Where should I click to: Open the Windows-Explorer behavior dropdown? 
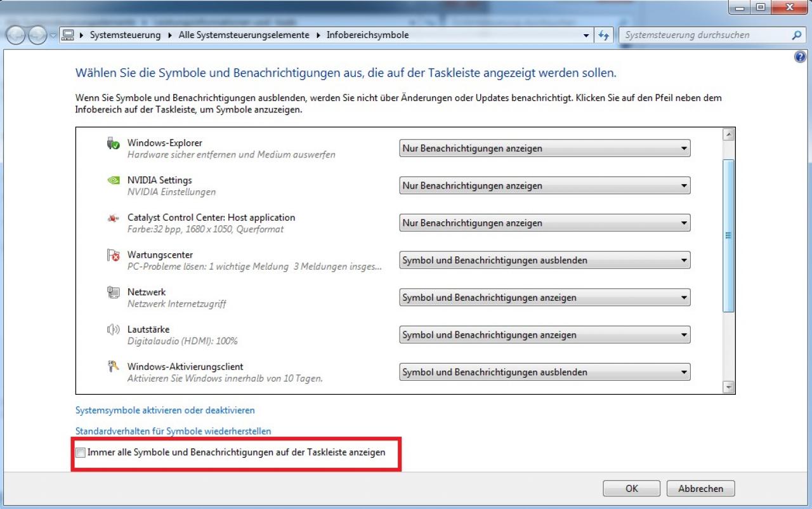545,149
